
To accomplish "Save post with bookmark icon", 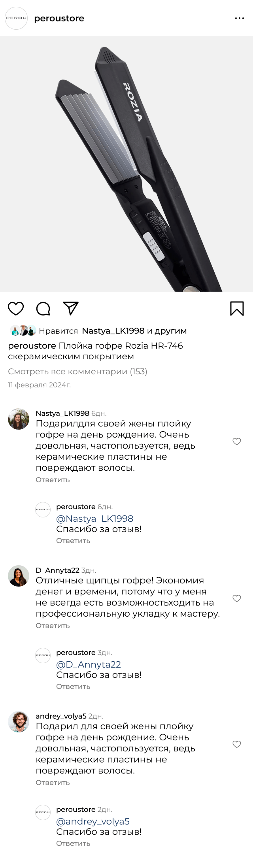I will (x=237, y=308).
